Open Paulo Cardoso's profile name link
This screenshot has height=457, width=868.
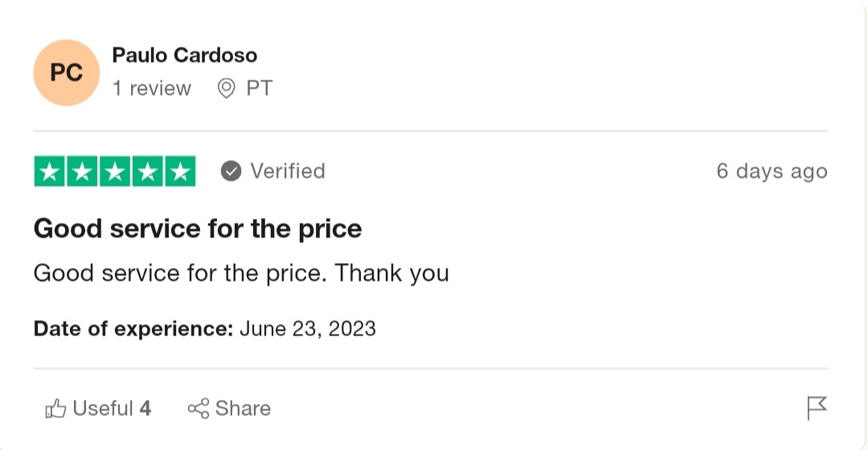184,56
